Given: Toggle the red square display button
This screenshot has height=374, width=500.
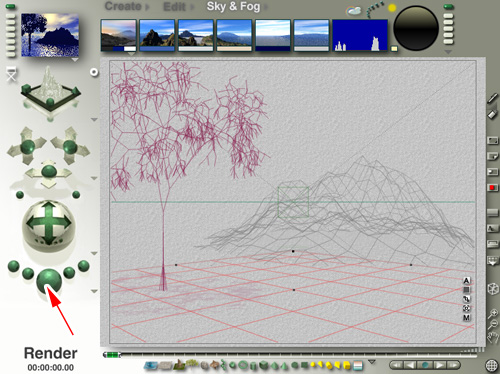Looking at the screenshot, I should [492, 188].
